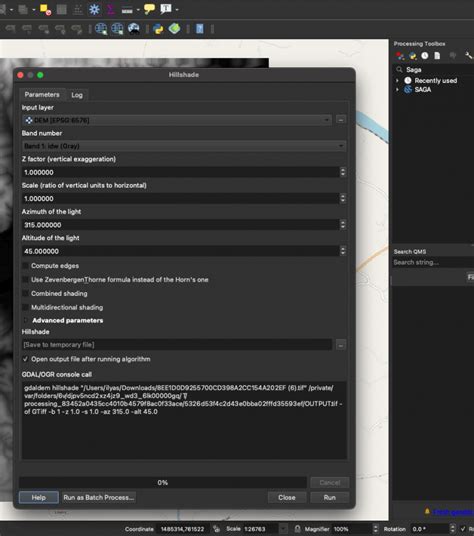Switch to the Log tab
The width and height of the screenshot is (474, 536).
pyautogui.click(x=77, y=95)
